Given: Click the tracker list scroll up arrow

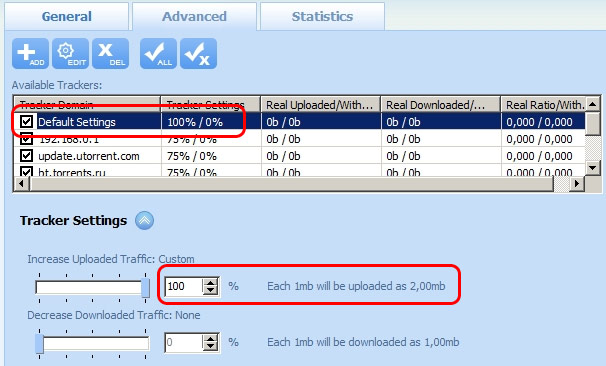Looking at the screenshot, I should pyautogui.click(x=592, y=104).
